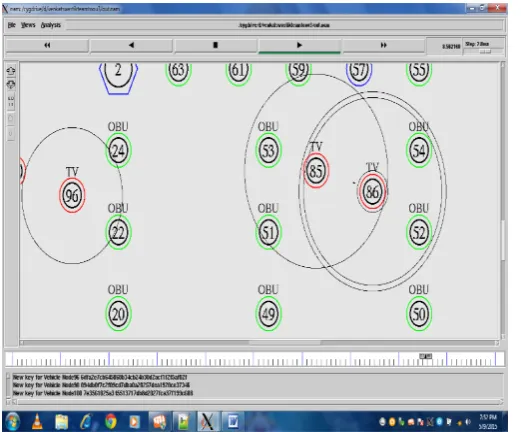Open VLC media player from taskbar
The image size is (521, 432).
(x=37, y=422)
